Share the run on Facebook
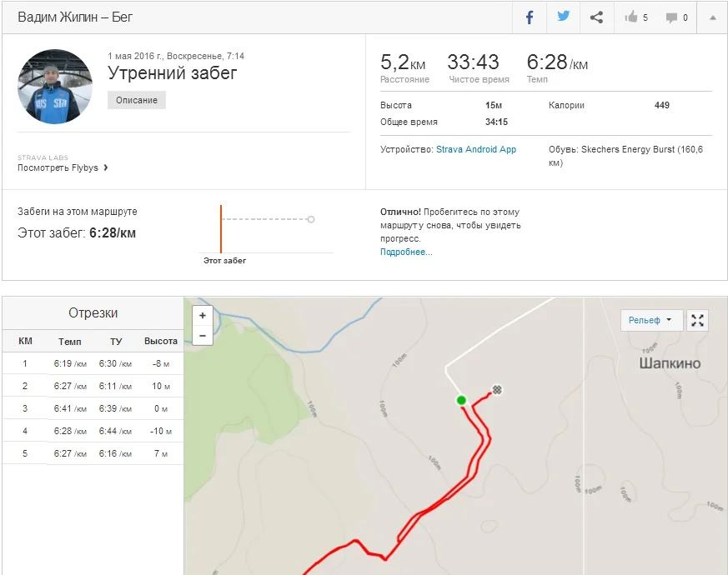728x575 pixels. coord(530,17)
